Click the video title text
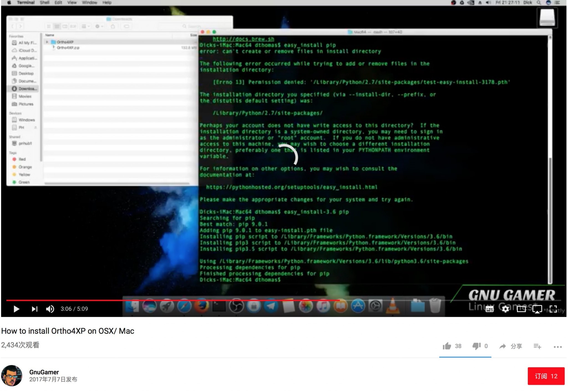 (68, 331)
